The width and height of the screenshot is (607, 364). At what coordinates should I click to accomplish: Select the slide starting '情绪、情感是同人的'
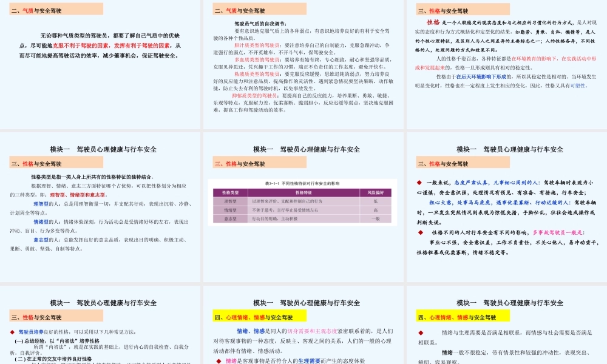(x=303, y=325)
